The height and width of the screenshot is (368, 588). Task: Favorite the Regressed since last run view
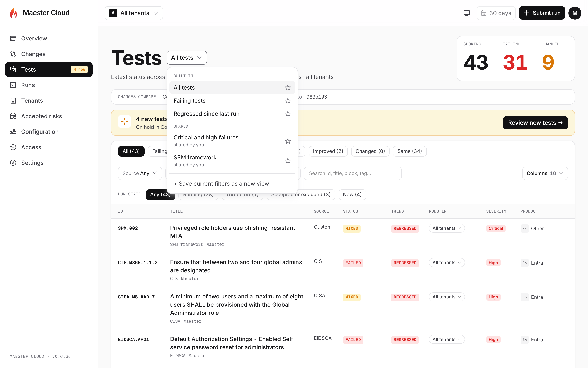pyautogui.click(x=288, y=114)
